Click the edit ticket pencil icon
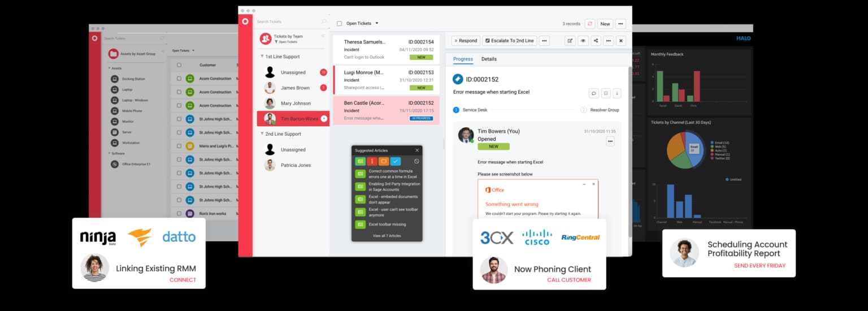868x311 pixels. pos(570,41)
